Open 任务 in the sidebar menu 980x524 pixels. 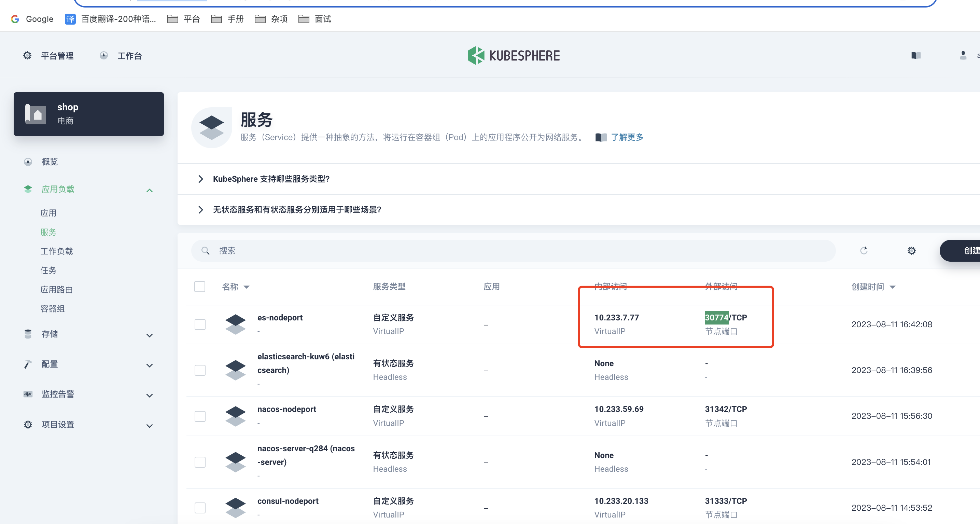48,270
